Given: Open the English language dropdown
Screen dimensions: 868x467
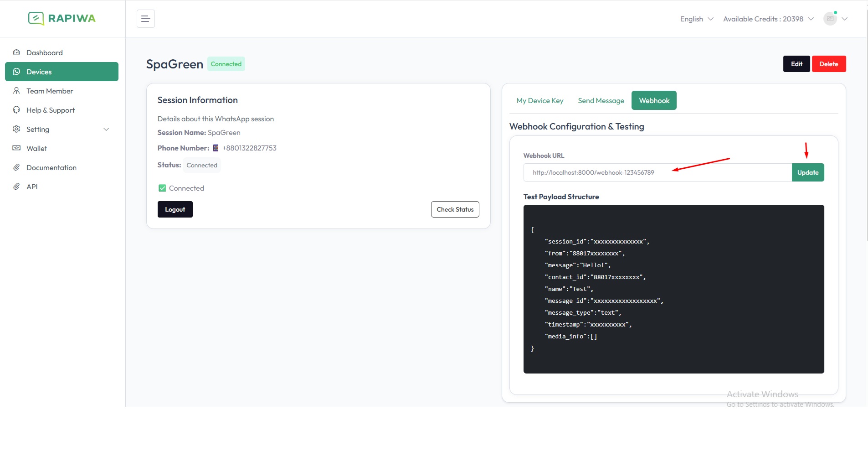Looking at the screenshot, I should [x=696, y=19].
